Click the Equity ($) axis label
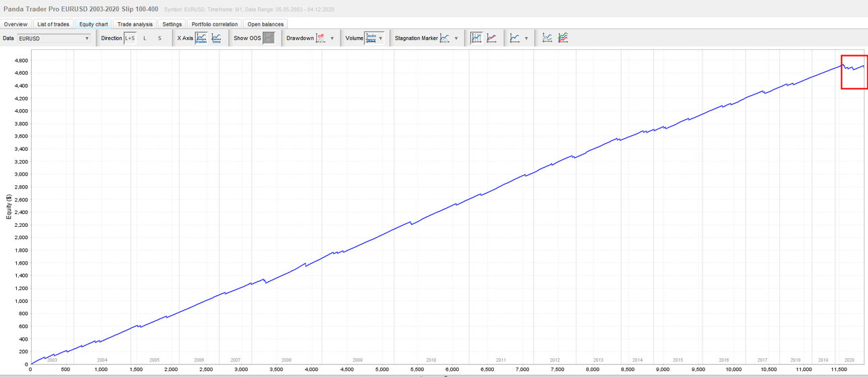The width and height of the screenshot is (868, 377). pos(9,206)
